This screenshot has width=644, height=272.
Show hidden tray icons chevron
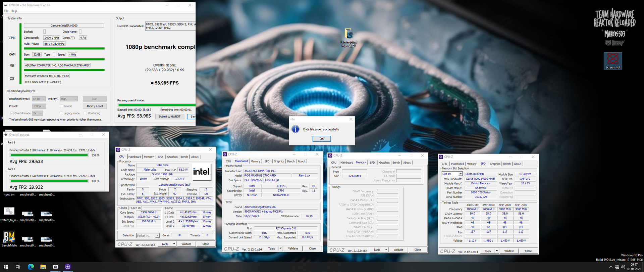click(x=610, y=267)
